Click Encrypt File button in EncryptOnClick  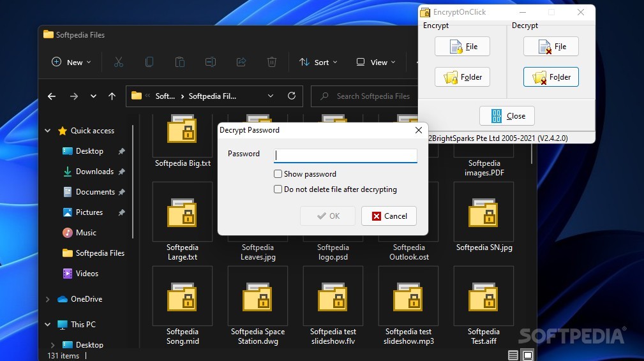[x=462, y=47]
